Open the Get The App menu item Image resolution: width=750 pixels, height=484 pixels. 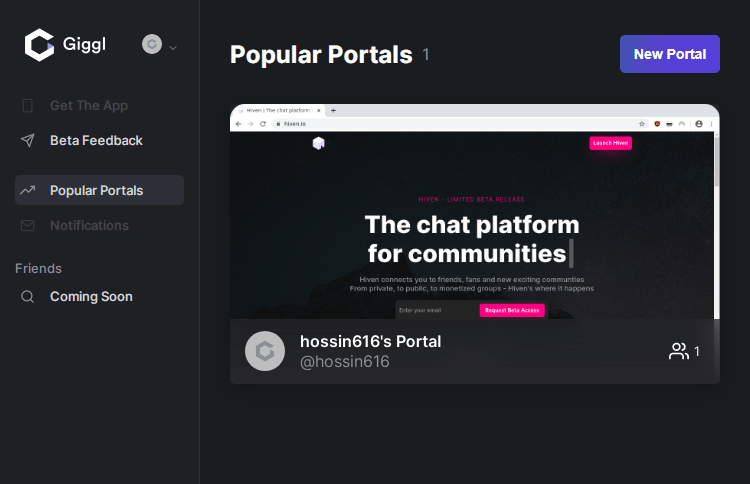coord(89,106)
